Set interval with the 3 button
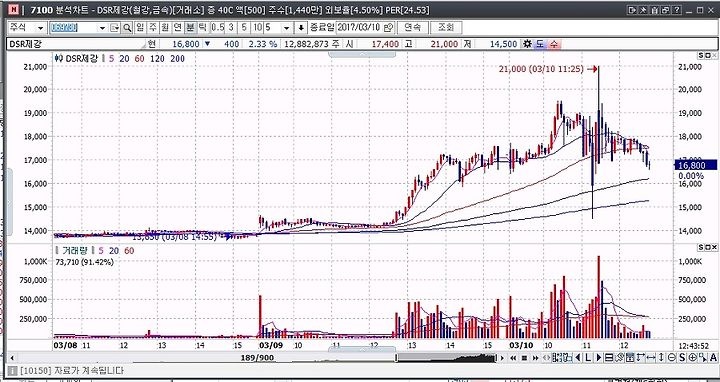 231,28
